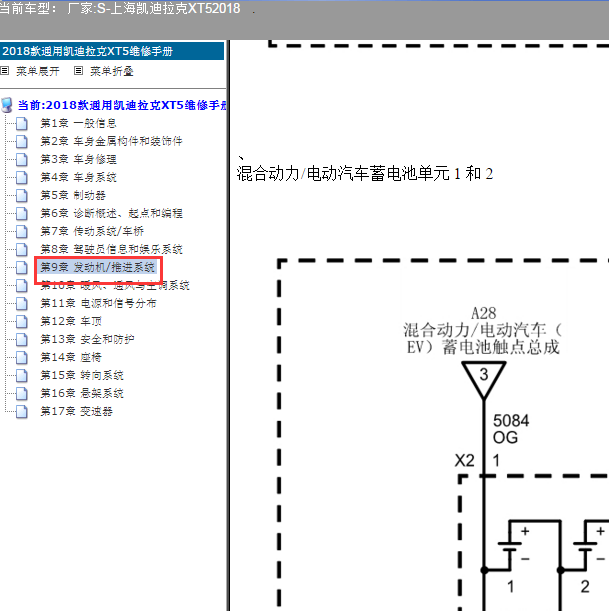Viewport: 609px width, 611px height.
Task: Click the 菜单折叠 collapse-menu icon
Action: coord(78,71)
